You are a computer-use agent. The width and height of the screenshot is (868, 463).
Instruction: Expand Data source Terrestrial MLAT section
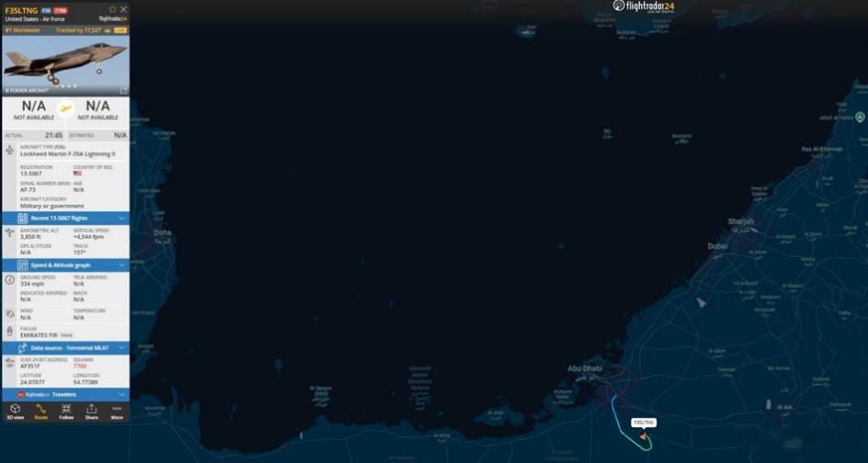point(66,348)
